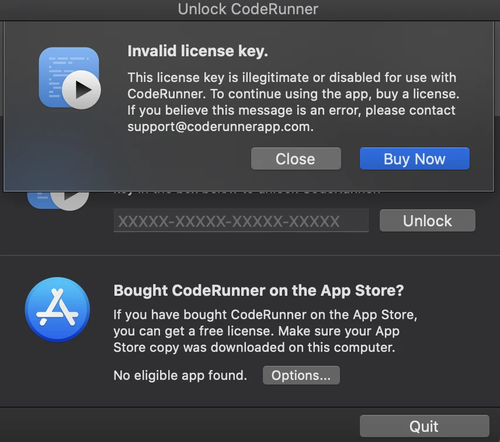The image size is (500, 442).
Task: Open the Options... button
Action: [301, 375]
